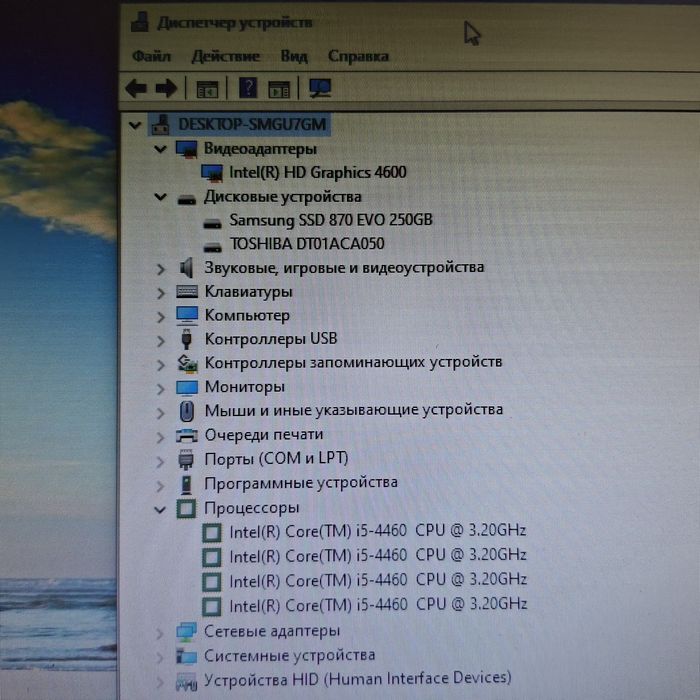Click the keyboard icon for Клавиатуры
This screenshot has width=700, height=700.
[187, 292]
